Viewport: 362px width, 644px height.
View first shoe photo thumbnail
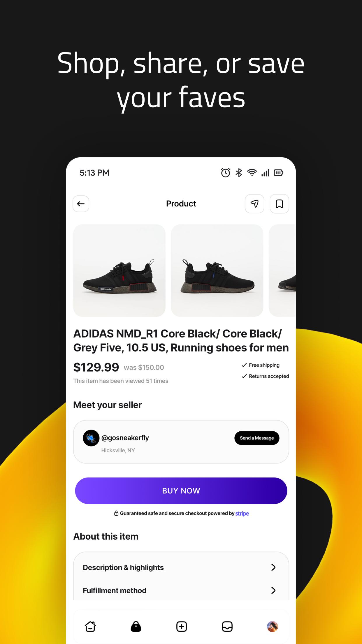pyautogui.click(x=119, y=270)
